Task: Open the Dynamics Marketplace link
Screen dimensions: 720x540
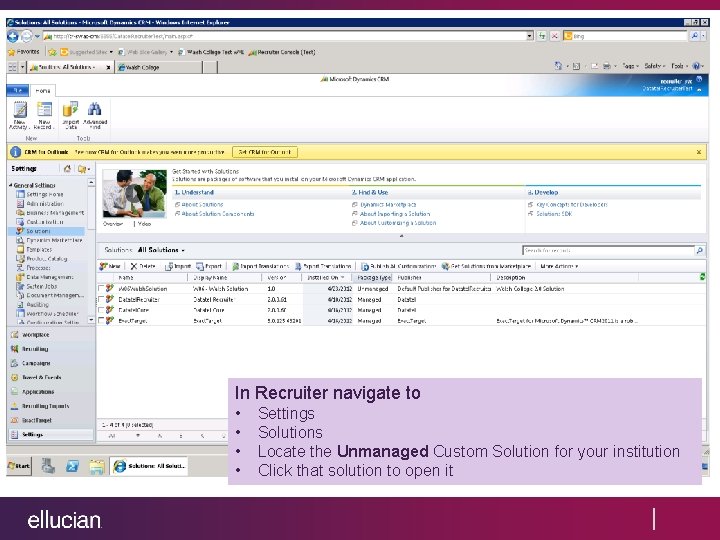Action: coord(388,205)
